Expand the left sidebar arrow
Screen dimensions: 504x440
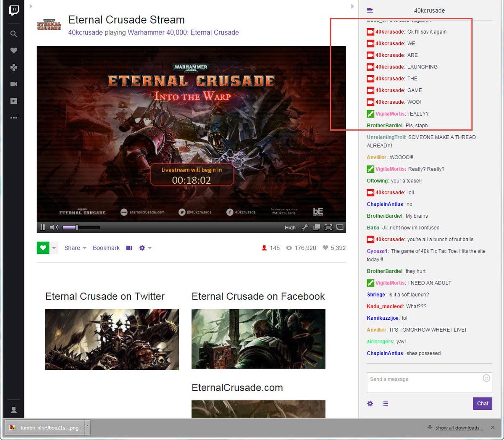click(31, 6)
